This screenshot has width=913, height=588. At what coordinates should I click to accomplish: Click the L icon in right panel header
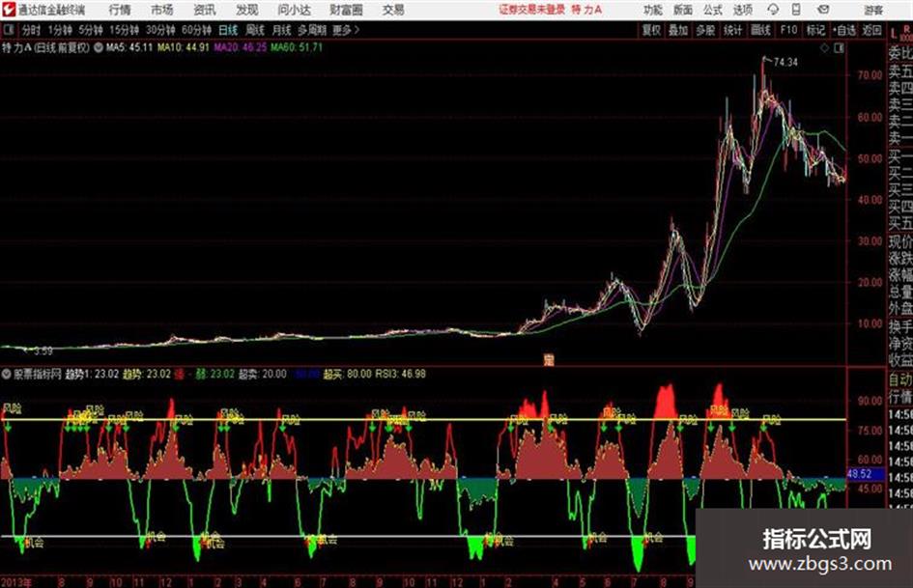click(x=894, y=34)
